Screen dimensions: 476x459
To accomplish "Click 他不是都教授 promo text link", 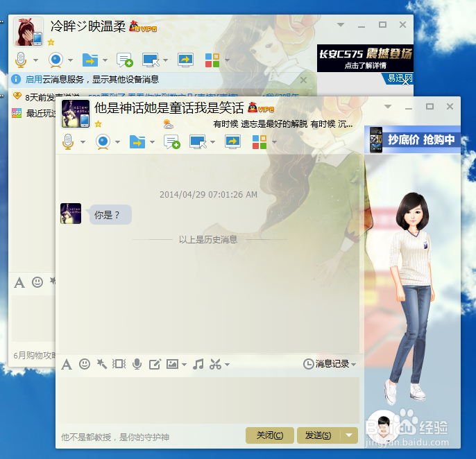I will click(115, 437).
